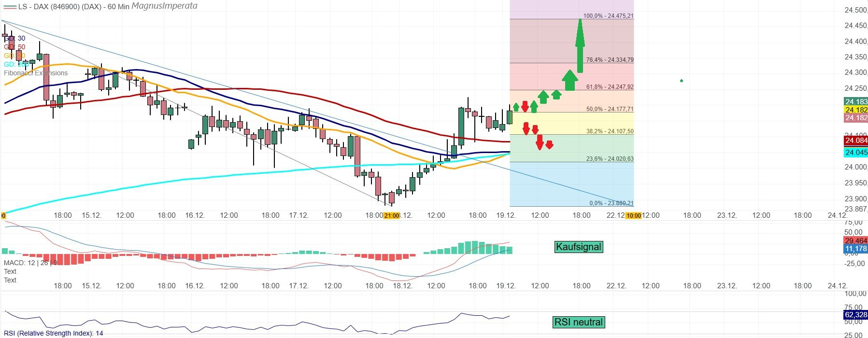Select the 100,0% - 24.475,21 Fibonacci level
This screenshot has width=868, height=338.
pyautogui.click(x=608, y=16)
